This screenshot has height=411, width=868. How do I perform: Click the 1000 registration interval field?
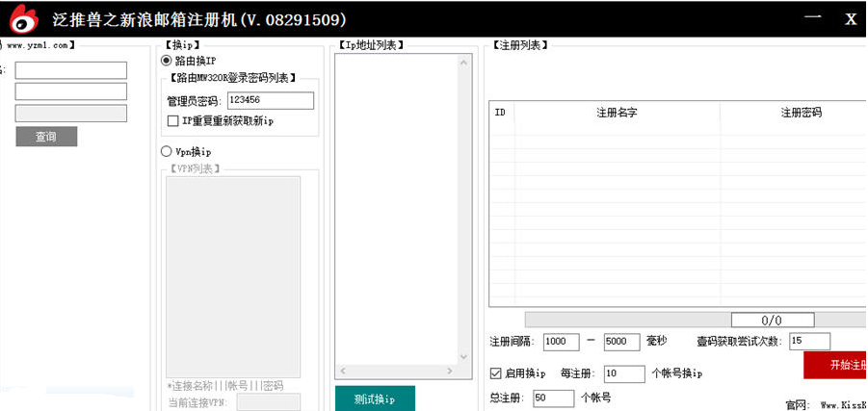[x=562, y=342]
